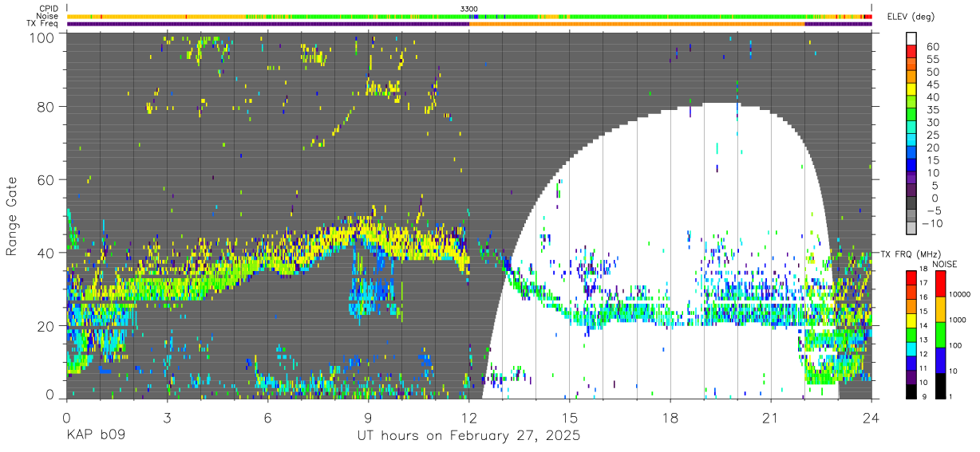Click the purple section of the TX Freq bar
The image size is (980, 452).
[x=267, y=24]
